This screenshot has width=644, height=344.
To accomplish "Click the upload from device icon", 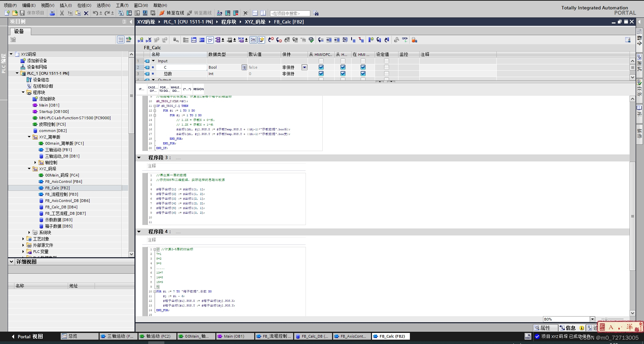I will click(x=137, y=13).
